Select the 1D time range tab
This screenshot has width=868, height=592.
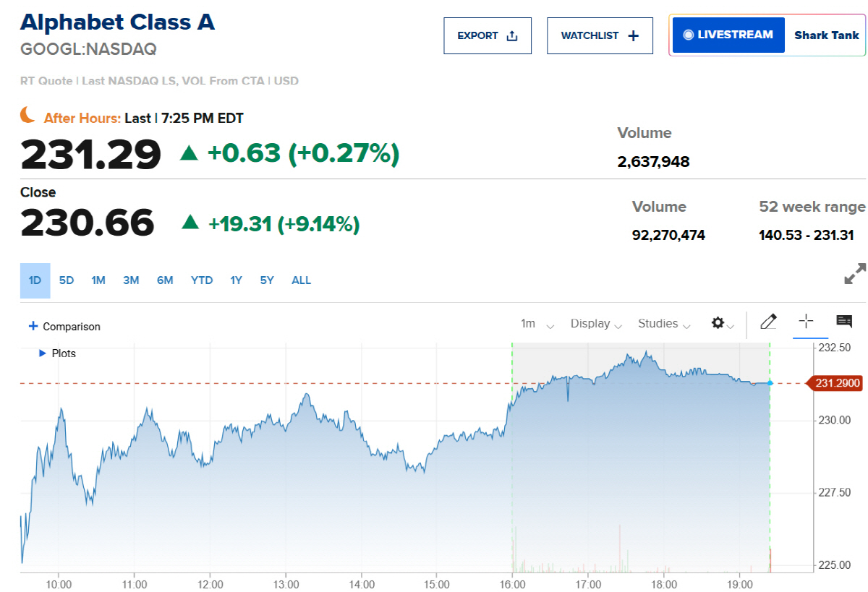click(x=35, y=280)
